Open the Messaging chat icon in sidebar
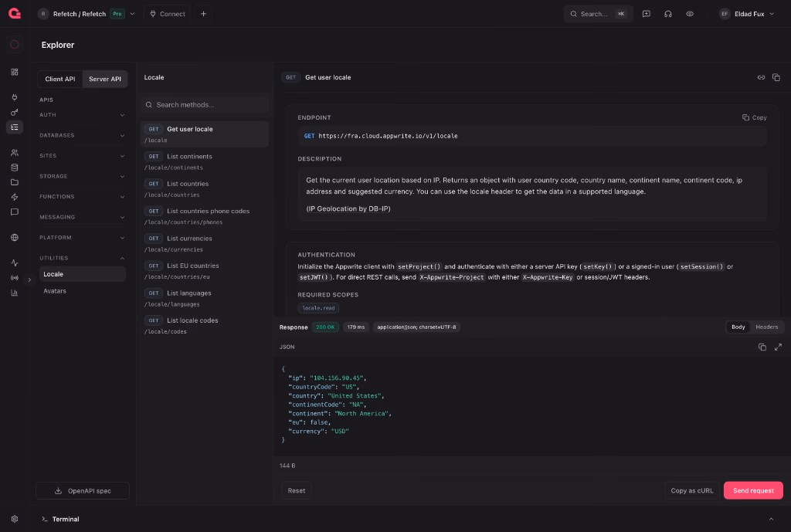Viewport: 791px width, 532px height. pos(15,212)
